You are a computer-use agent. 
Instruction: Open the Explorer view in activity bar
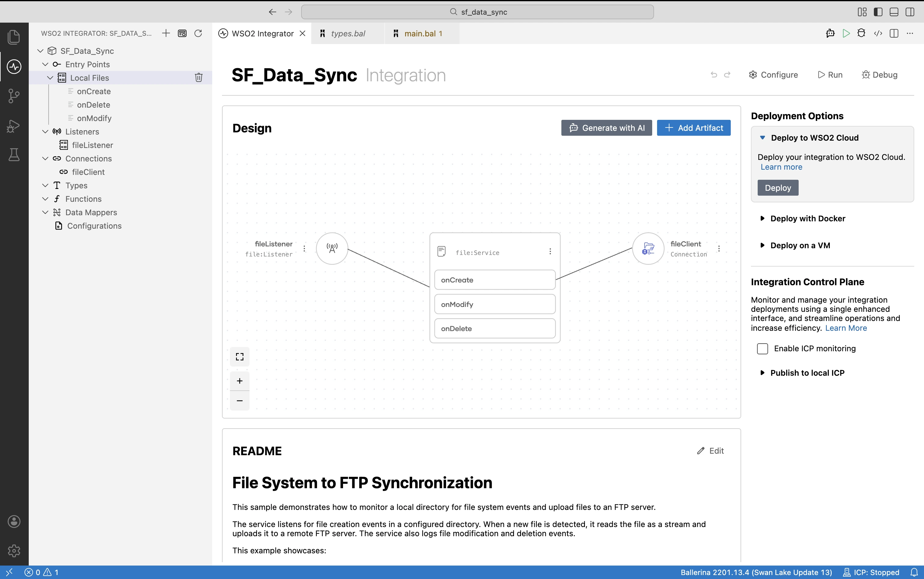[14, 37]
